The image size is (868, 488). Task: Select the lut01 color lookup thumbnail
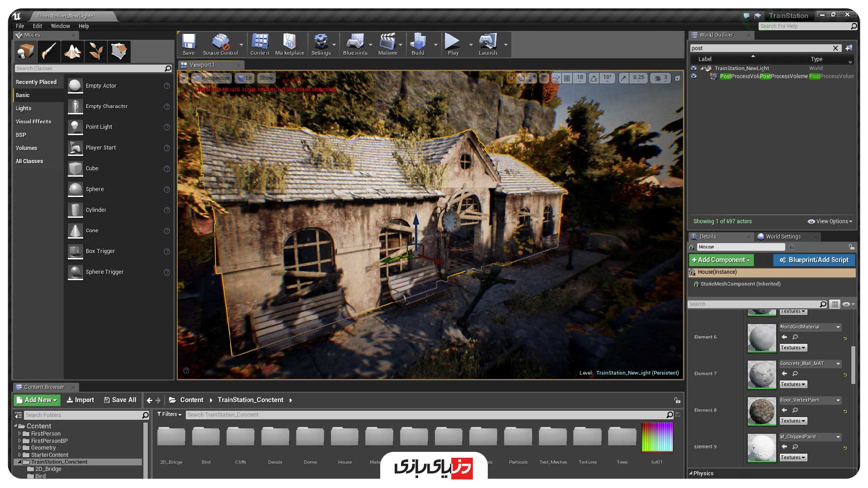click(657, 437)
